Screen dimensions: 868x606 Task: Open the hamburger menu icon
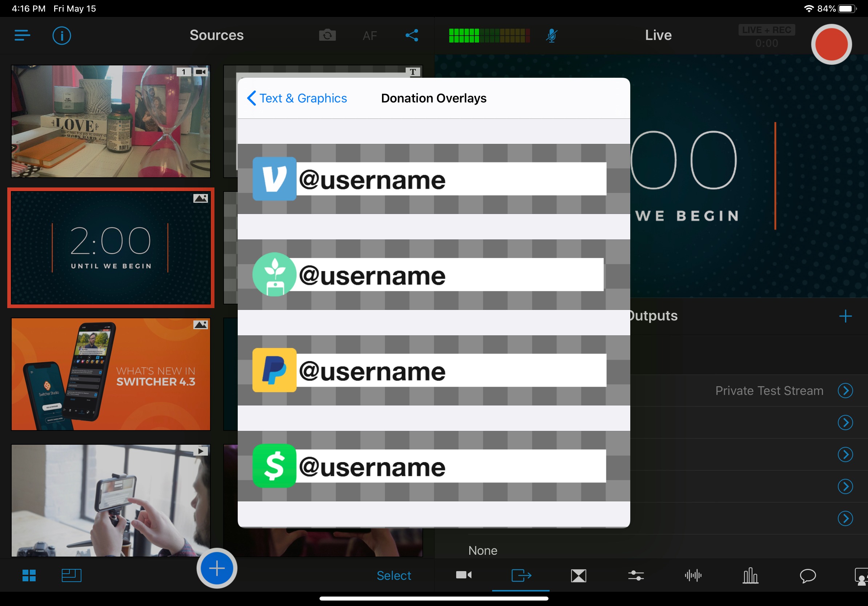click(x=22, y=36)
